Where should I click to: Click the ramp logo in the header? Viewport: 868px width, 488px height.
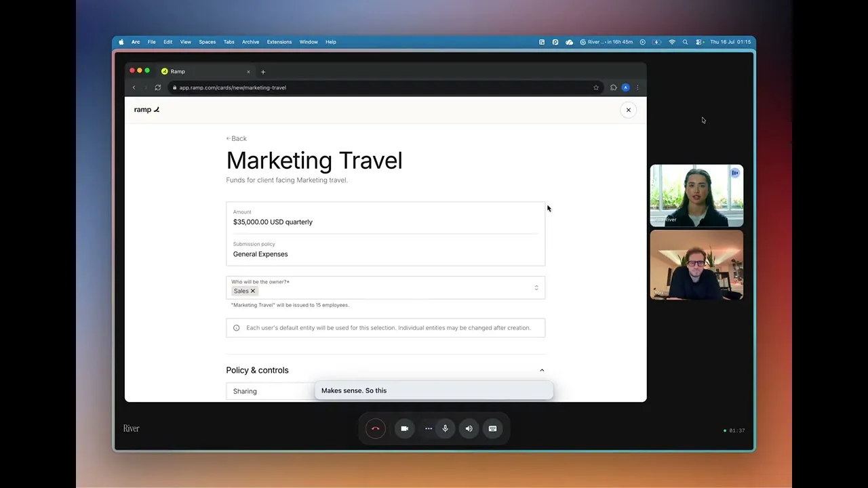[146, 109]
